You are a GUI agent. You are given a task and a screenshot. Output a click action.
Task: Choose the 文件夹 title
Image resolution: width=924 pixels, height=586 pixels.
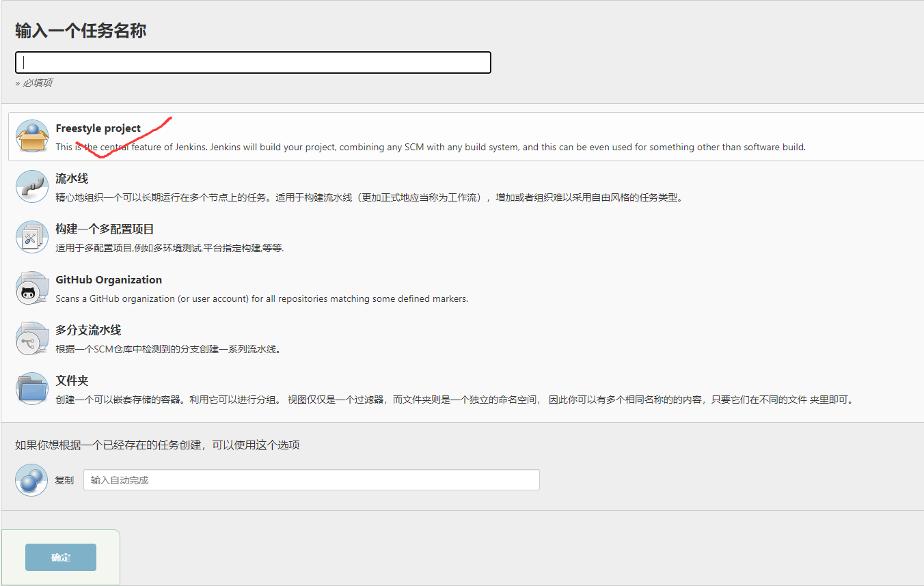coord(72,381)
